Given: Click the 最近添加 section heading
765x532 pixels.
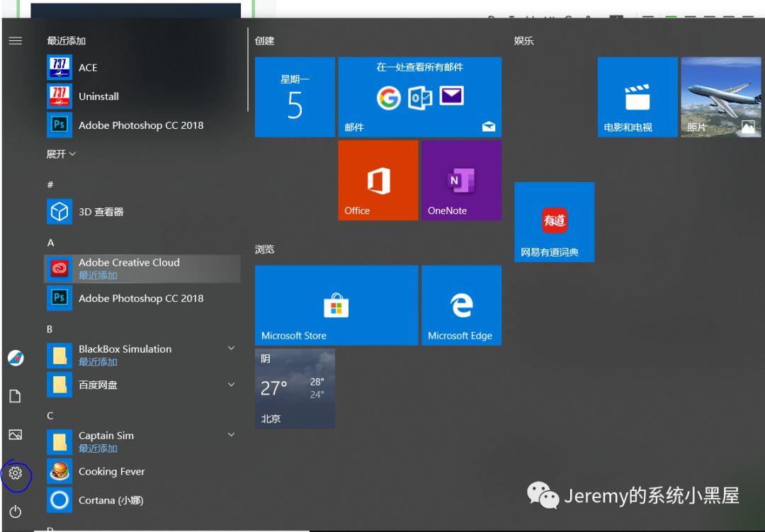Looking at the screenshot, I should (x=67, y=40).
